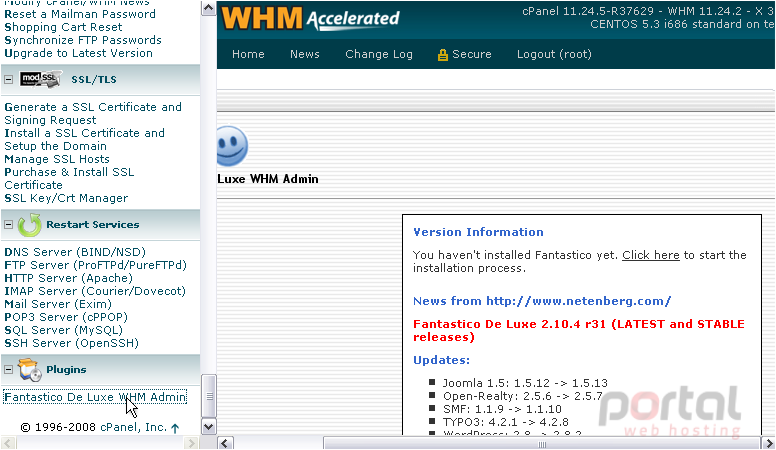Restart DNS Server (BIND/NSD)
The height and width of the screenshot is (450, 776).
pos(75,252)
